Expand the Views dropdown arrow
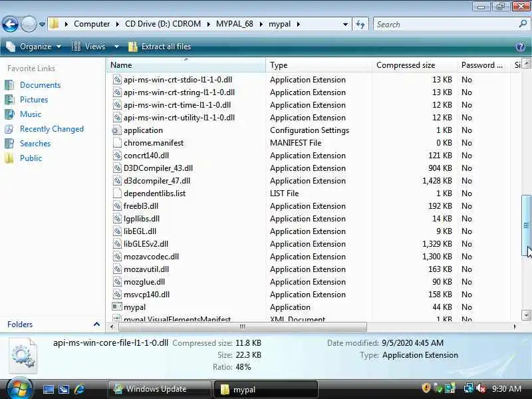This screenshot has height=399, width=532. [116, 47]
